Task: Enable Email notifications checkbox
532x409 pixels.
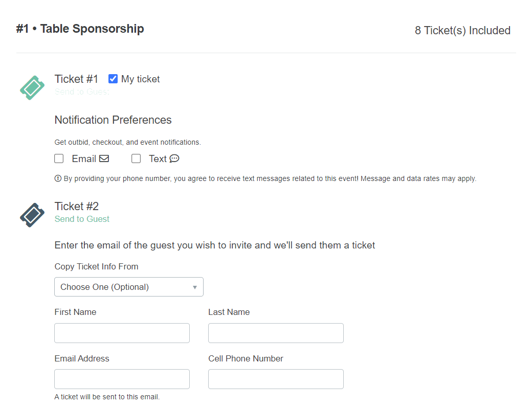Action: (x=59, y=158)
